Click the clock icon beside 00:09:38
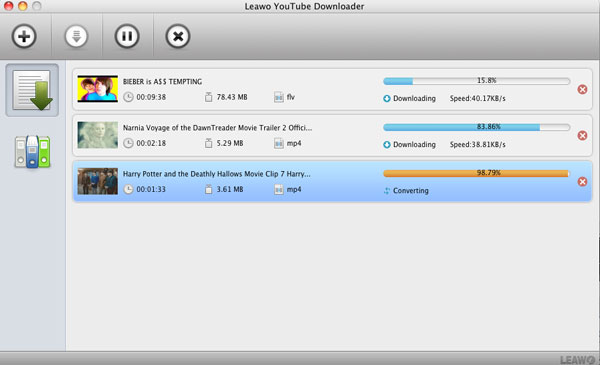Screen dimensions: 600x365 pos(128,97)
